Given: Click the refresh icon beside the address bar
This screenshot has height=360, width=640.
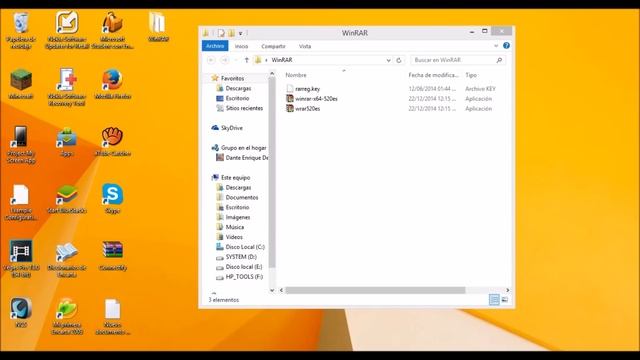Looking at the screenshot, I should 399,60.
